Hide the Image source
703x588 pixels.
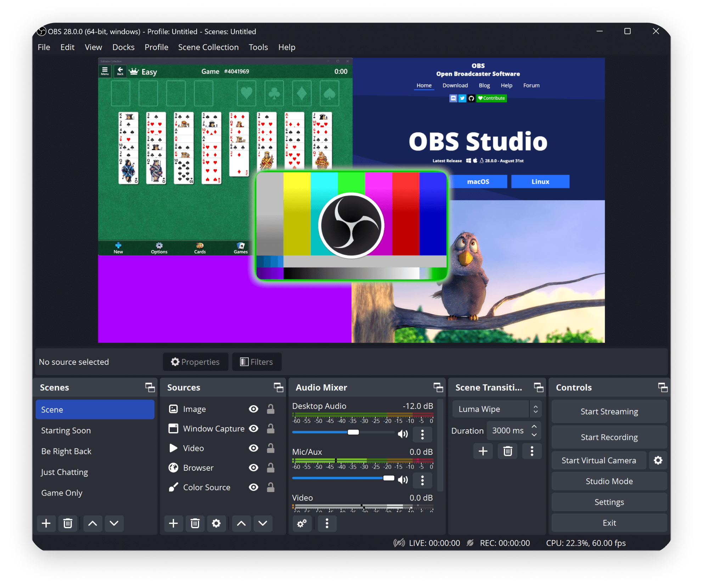(x=253, y=409)
